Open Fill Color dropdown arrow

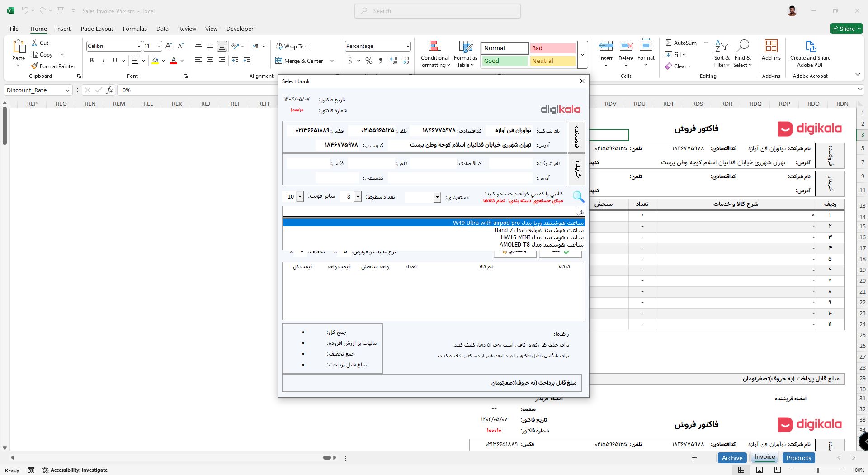pyautogui.click(x=163, y=60)
